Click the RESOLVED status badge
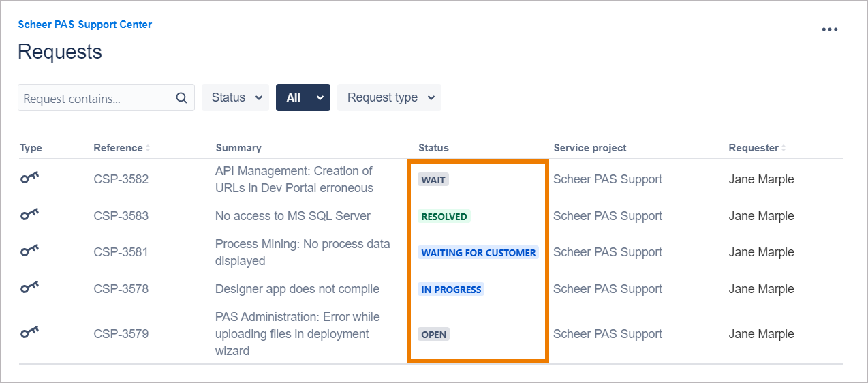 (x=444, y=217)
